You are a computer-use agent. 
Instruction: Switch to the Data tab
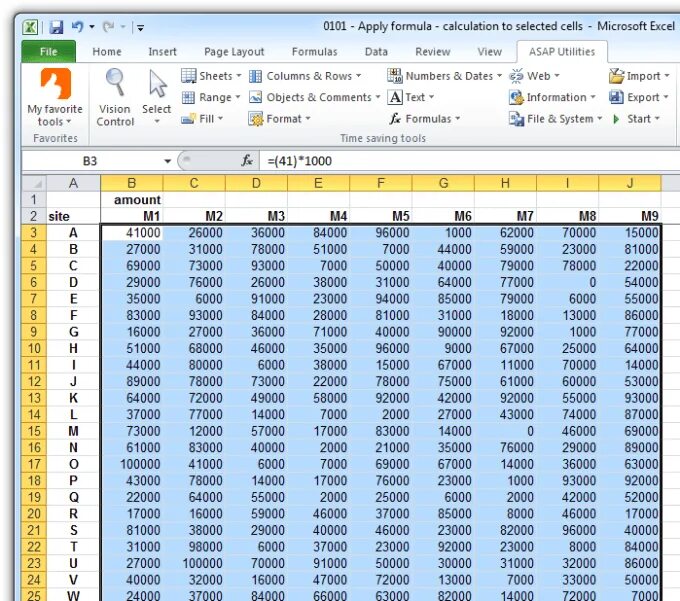(376, 52)
